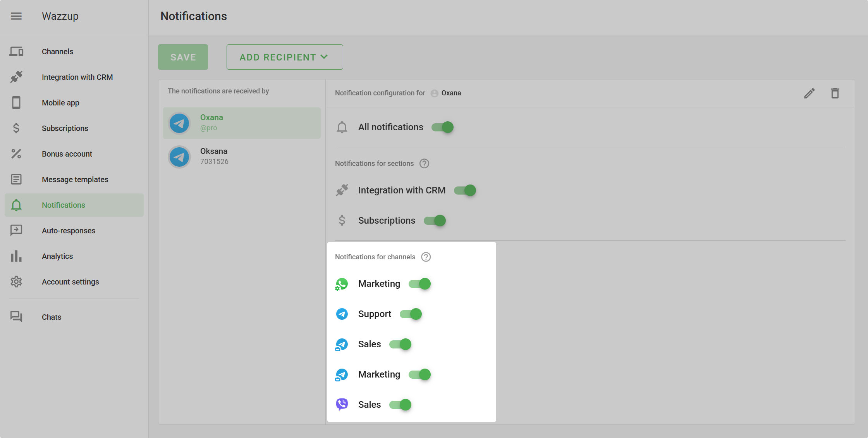Open Integration with CRM sidebar item
The width and height of the screenshot is (868, 438).
(74, 77)
